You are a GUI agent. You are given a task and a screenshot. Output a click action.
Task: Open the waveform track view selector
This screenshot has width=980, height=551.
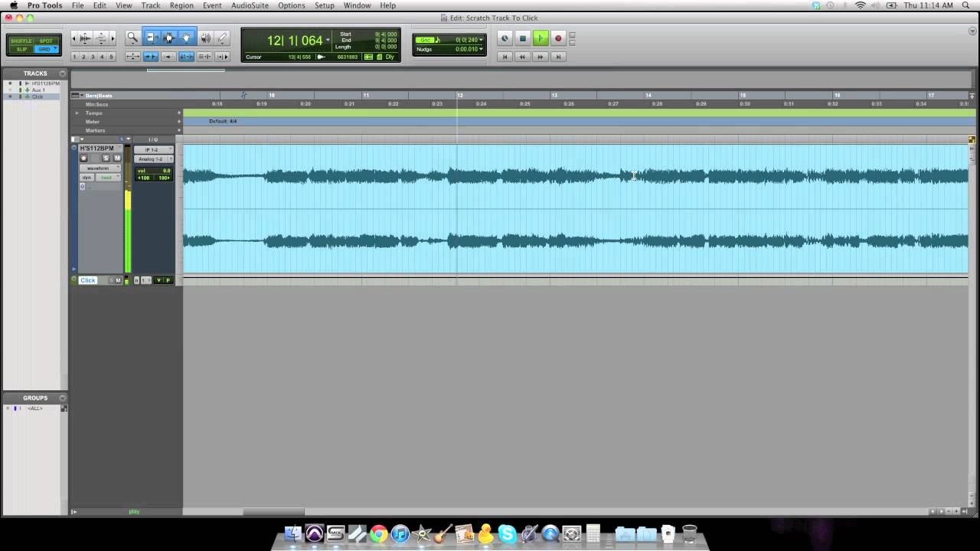[100, 168]
